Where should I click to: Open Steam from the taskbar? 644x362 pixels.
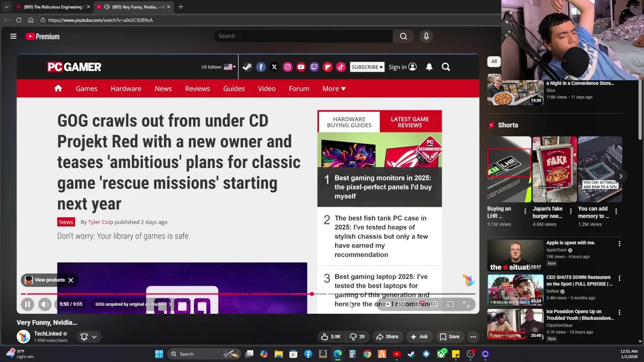click(411, 354)
